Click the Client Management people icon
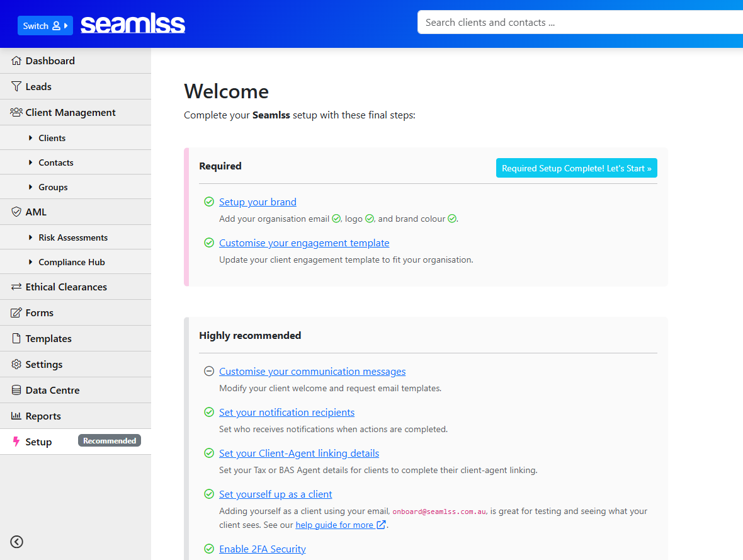Image resolution: width=743 pixels, height=560 pixels. point(16,112)
